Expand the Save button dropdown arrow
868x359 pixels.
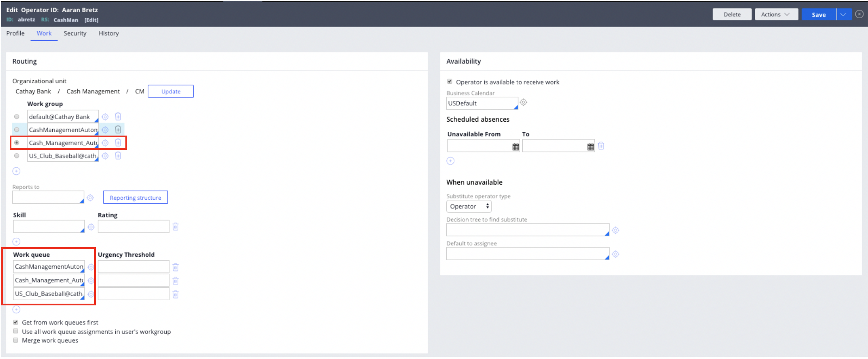[x=844, y=14]
